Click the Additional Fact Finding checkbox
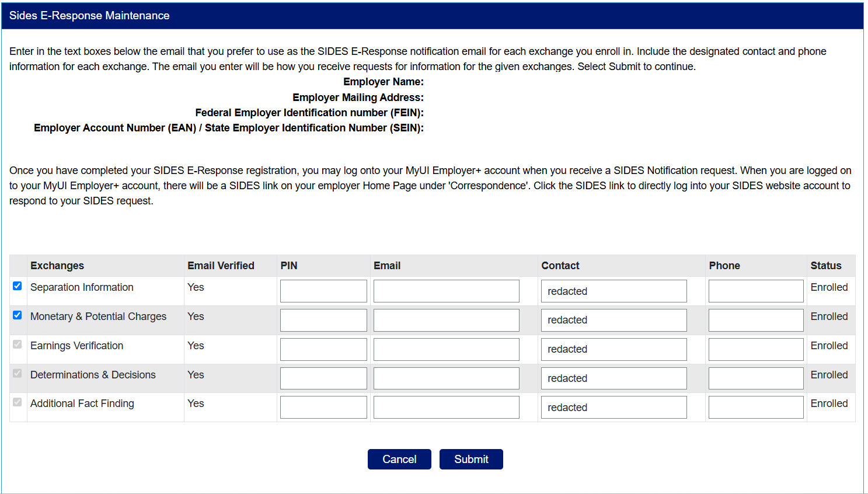The image size is (868, 494). (x=18, y=402)
